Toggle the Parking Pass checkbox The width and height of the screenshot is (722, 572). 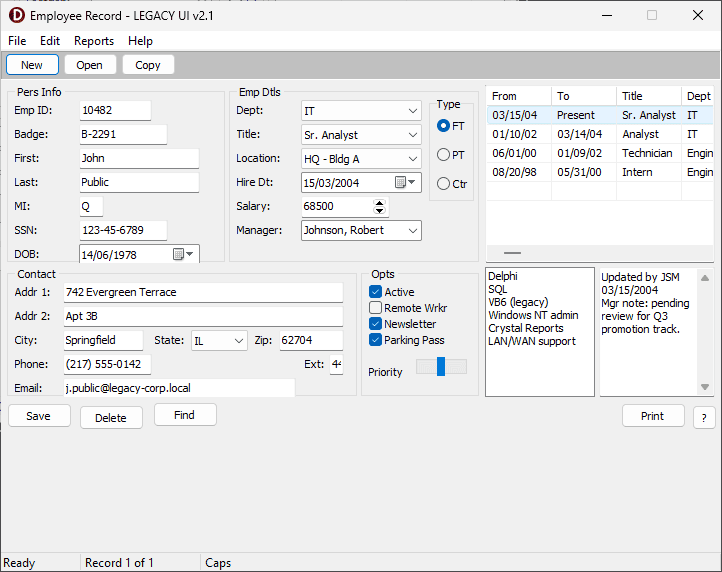(375, 340)
